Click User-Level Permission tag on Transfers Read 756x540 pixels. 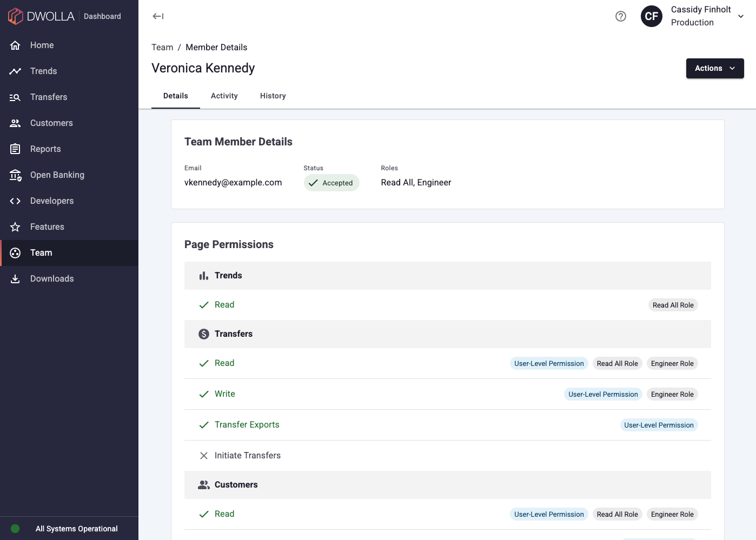[549, 363]
